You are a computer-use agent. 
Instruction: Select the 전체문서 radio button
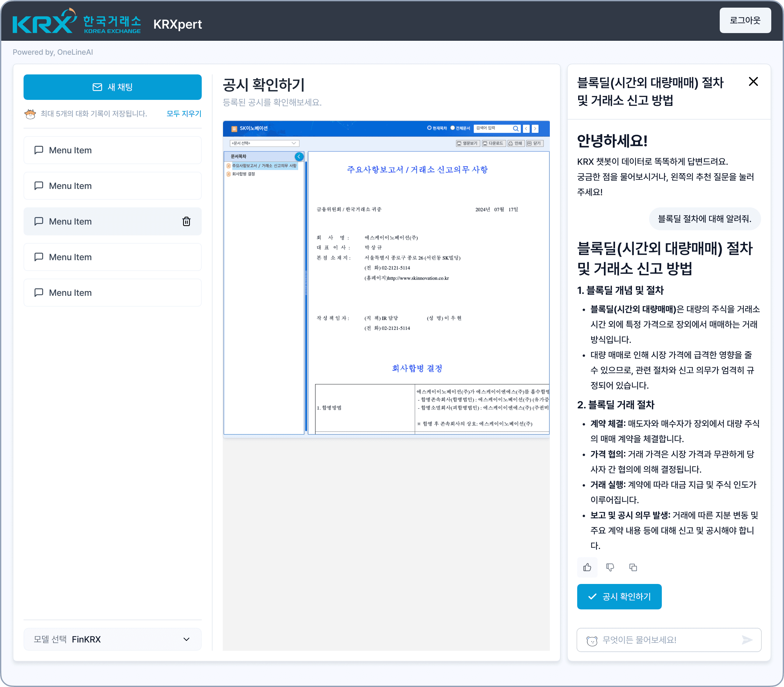tap(452, 128)
